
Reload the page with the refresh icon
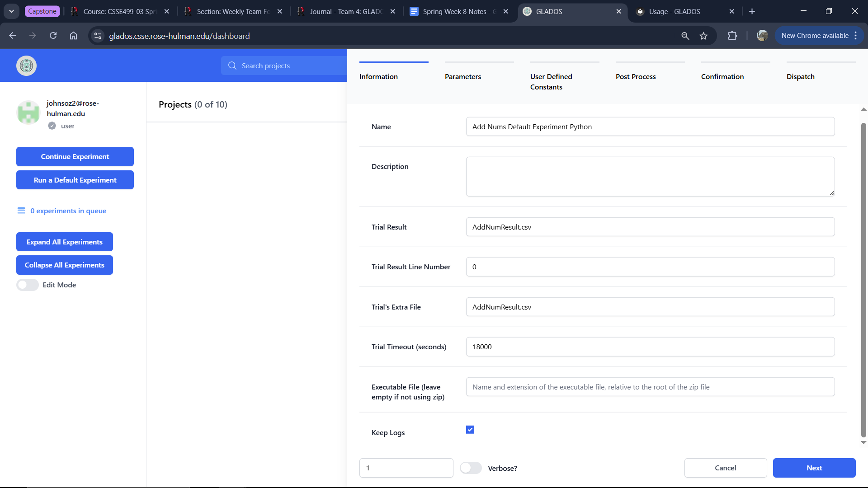click(x=53, y=36)
